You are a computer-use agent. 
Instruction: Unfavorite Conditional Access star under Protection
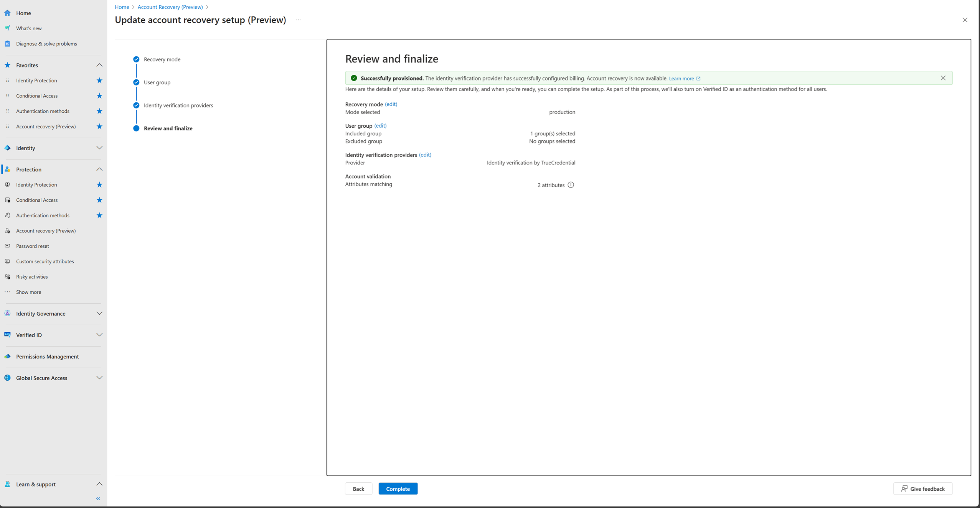click(99, 200)
